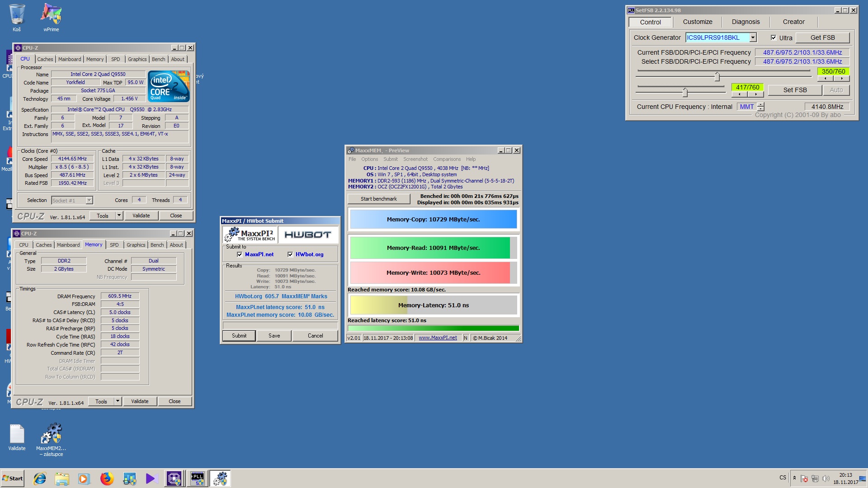Click the purple play-arrow taskbar icon

click(x=151, y=479)
